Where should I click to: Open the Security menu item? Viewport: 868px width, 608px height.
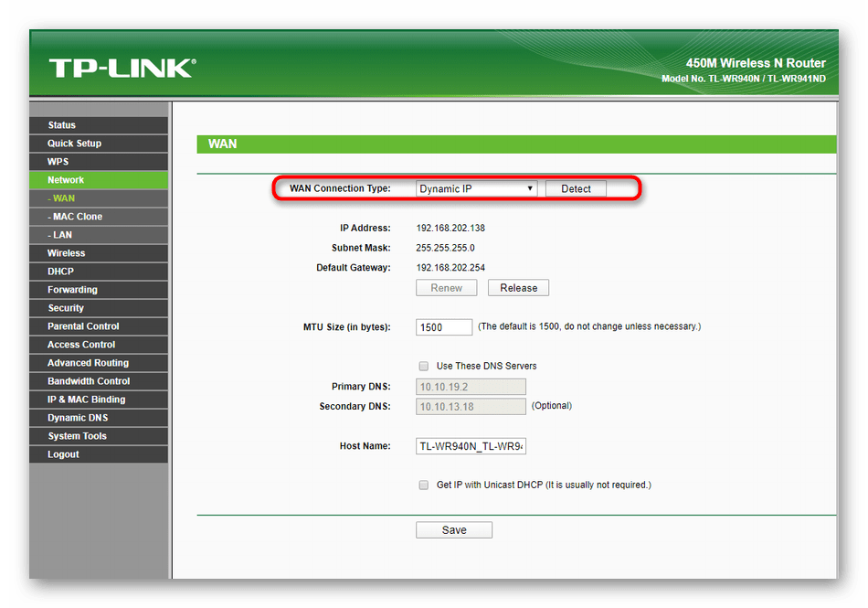click(x=99, y=308)
